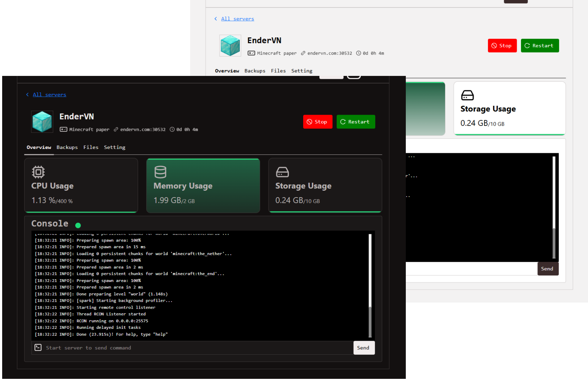The image size is (588, 381).
Task: Click the terminal prompt icon in command field
Action: [38, 348]
